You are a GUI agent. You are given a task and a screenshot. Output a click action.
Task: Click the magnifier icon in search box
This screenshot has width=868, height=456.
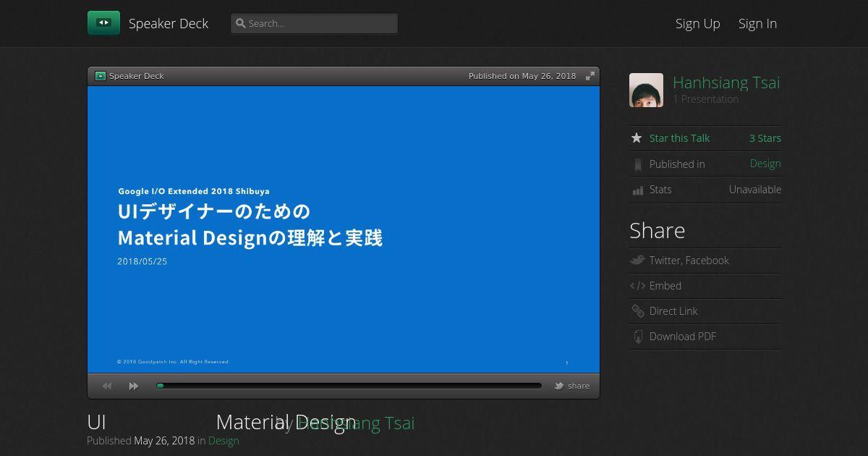(x=241, y=23)
